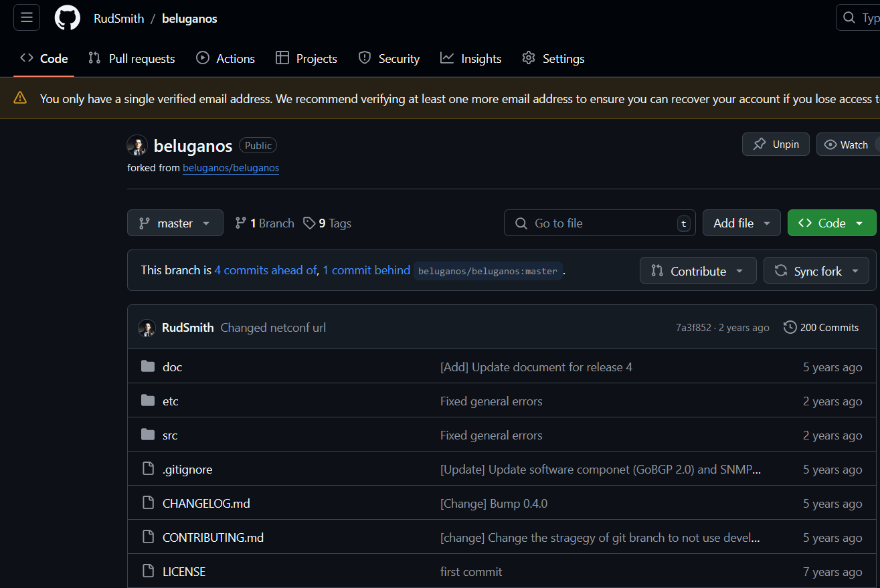Click the beluganos breadcrumb link in header
The image size is (880, 588).
pos(189,19)
